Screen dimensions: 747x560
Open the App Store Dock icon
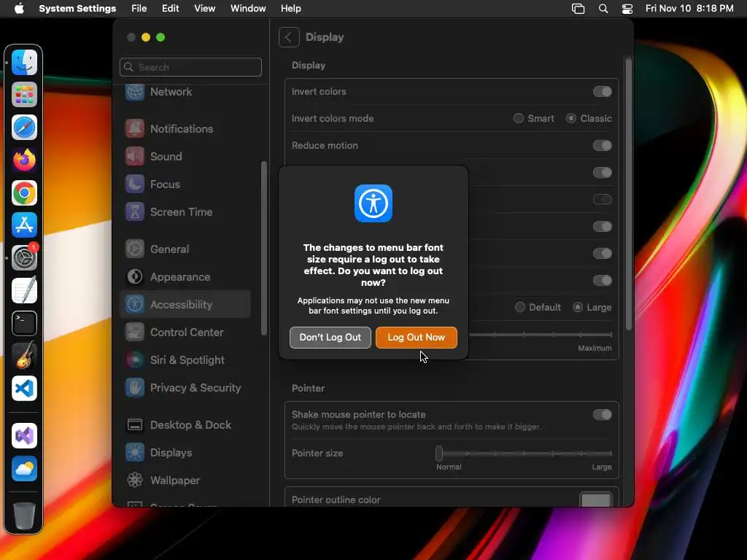[x=24, y=225]
